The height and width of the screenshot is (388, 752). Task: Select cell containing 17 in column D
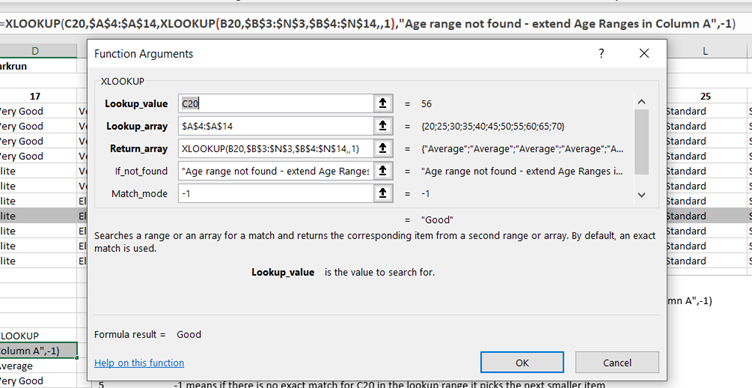35,96
